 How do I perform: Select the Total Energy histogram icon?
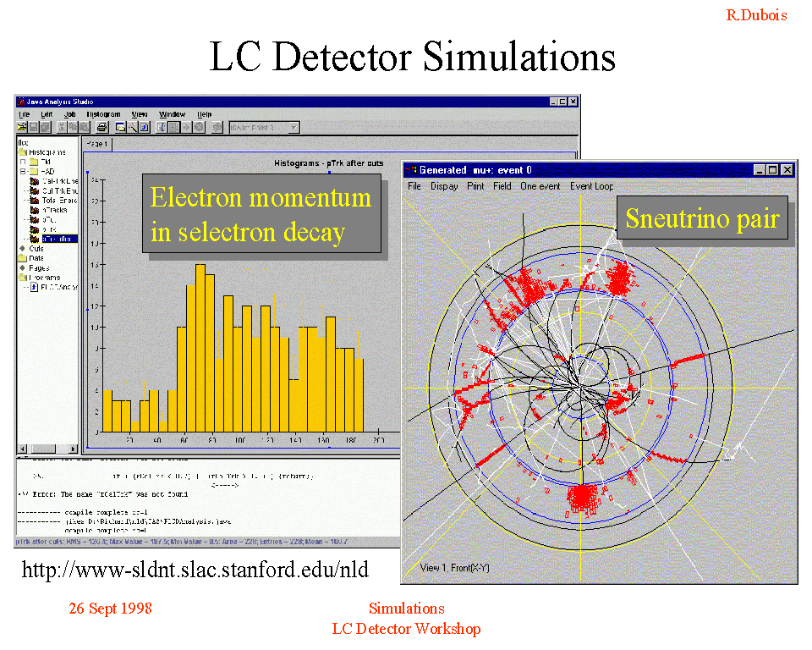[x=35, y=200]
